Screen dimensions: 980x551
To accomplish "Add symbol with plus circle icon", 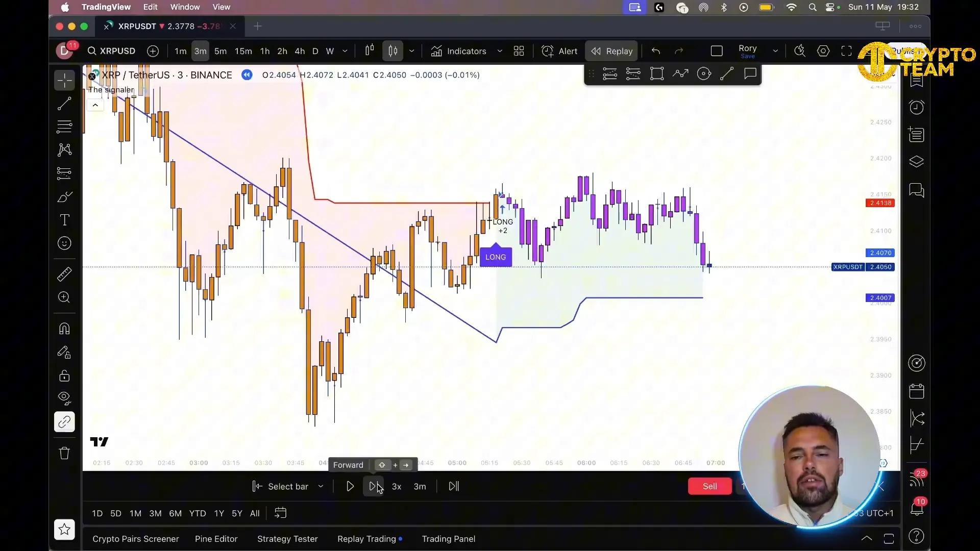I will point(153,51).
